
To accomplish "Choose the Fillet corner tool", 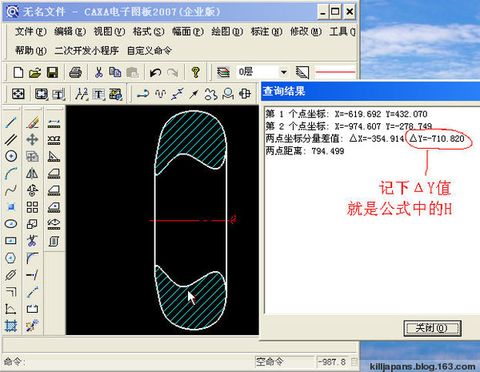I will pyautogui.click(x=32, y=258).
